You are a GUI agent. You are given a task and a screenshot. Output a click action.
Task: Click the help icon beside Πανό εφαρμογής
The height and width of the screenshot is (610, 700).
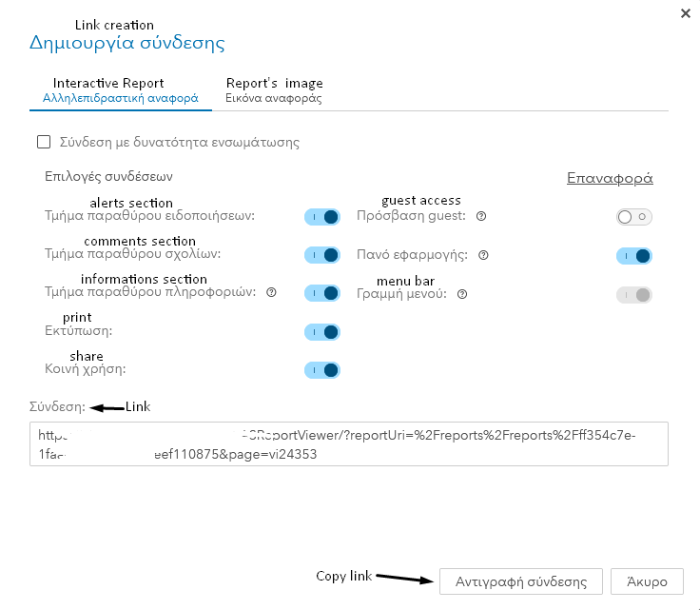[484, 255]
